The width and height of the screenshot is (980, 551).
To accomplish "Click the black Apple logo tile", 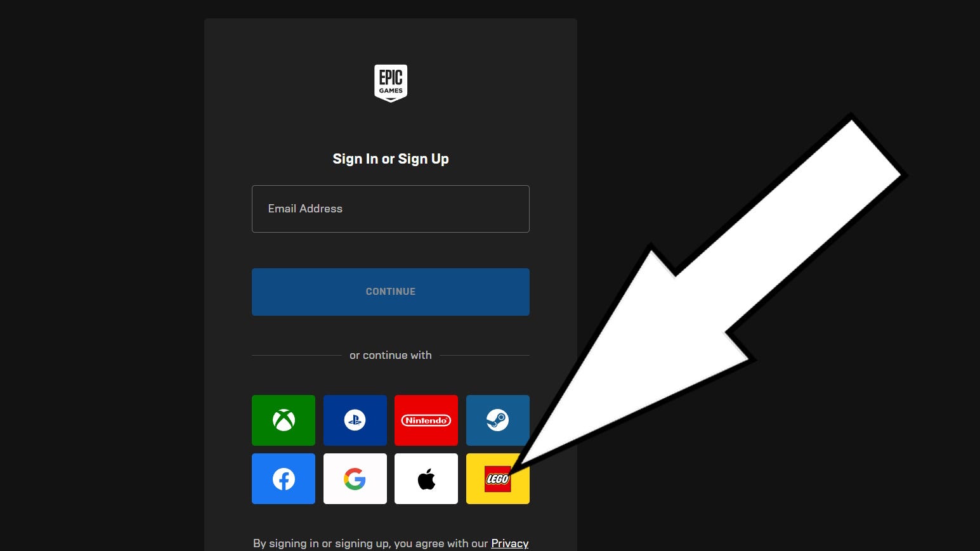I will (426, 479).
